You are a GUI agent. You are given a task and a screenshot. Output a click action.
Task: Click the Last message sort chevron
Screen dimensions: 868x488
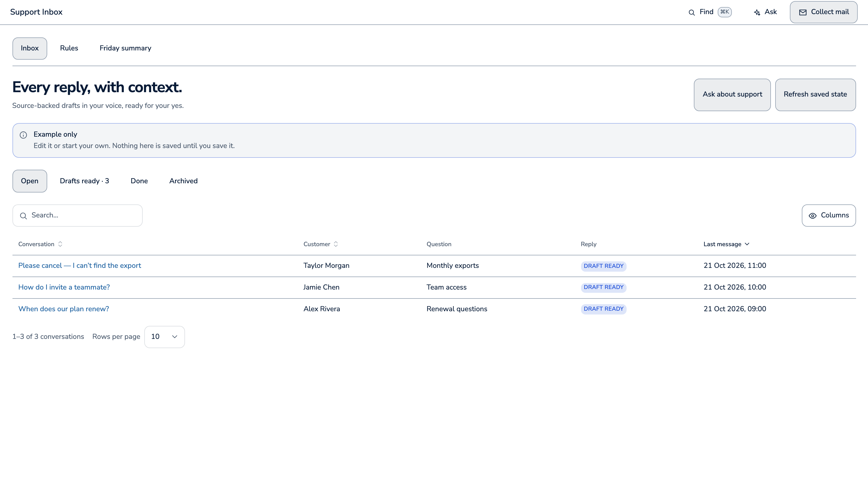[x=747, y=244]
